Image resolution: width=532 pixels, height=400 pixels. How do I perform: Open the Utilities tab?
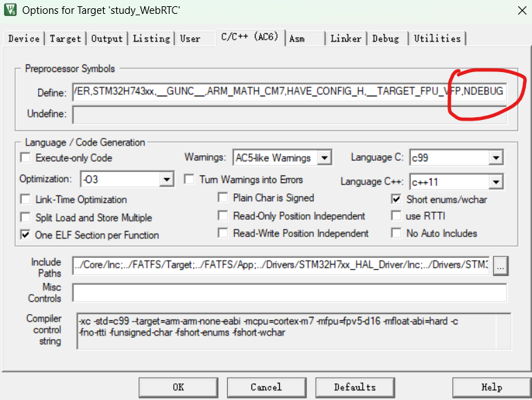pyautogui.click(x=437, y=38)
